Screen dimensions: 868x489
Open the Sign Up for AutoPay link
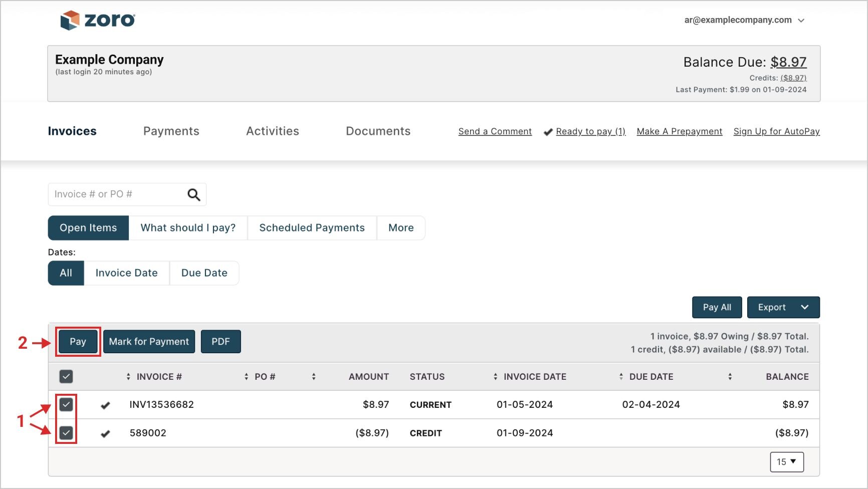776,131
